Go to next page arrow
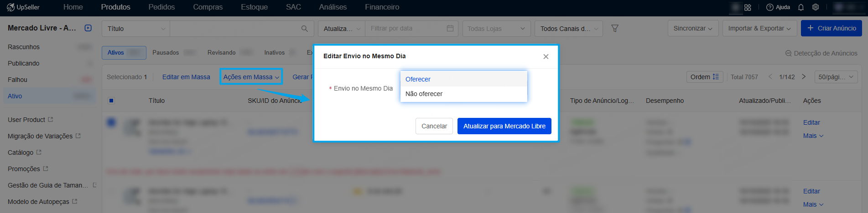The width and height of the screenshot is (868, 213). coord(804,77)
